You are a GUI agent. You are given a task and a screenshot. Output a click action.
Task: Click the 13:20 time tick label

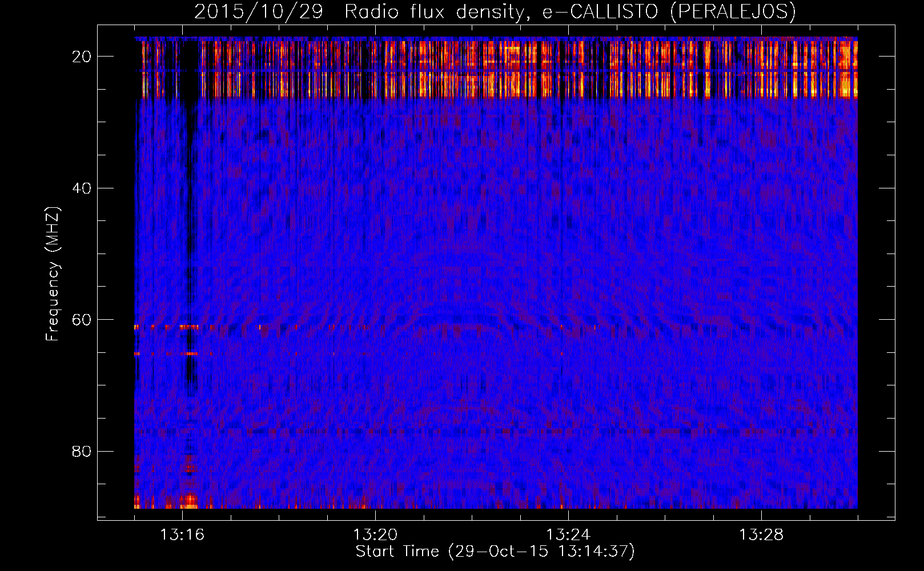pyautogui.click(x=375, y=534)
